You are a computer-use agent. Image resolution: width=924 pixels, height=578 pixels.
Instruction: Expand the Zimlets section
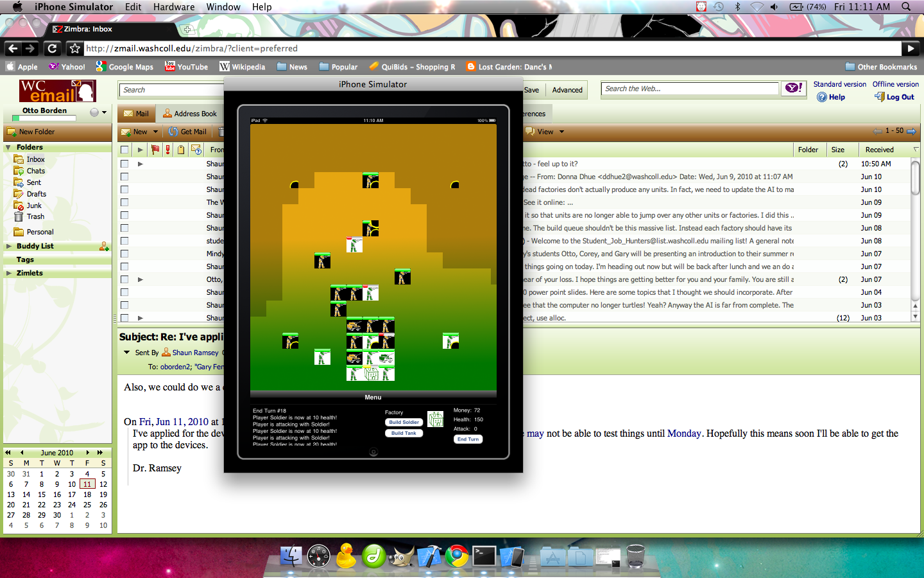pos(9,273)
